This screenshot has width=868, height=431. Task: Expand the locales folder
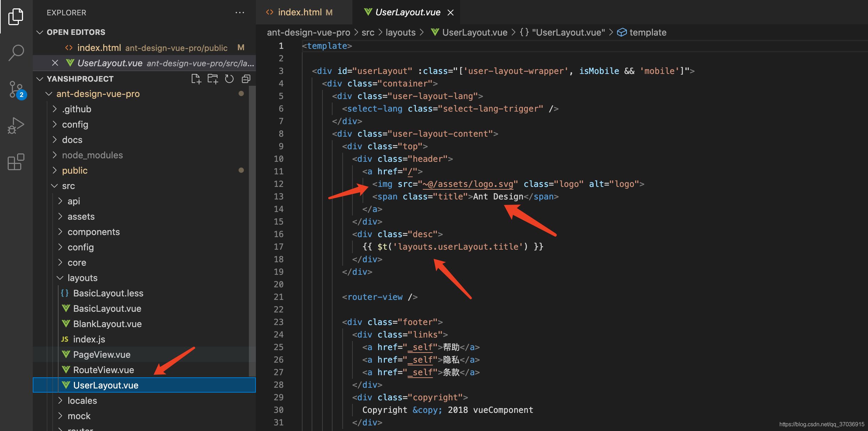[x=82, y=401]
